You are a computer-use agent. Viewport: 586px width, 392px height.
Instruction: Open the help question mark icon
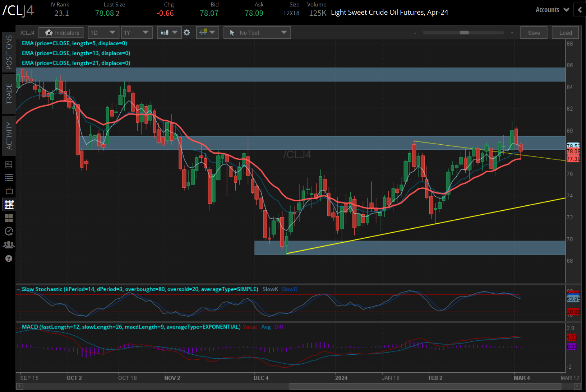click(9, 258)
